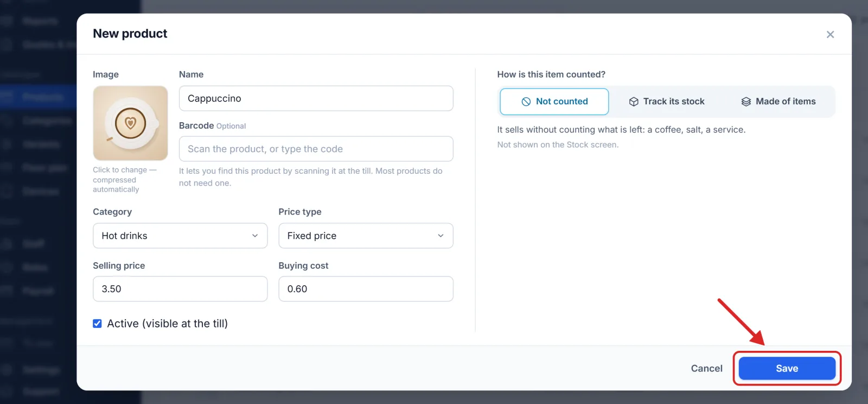Open the Category dropdown

[180, 236]
